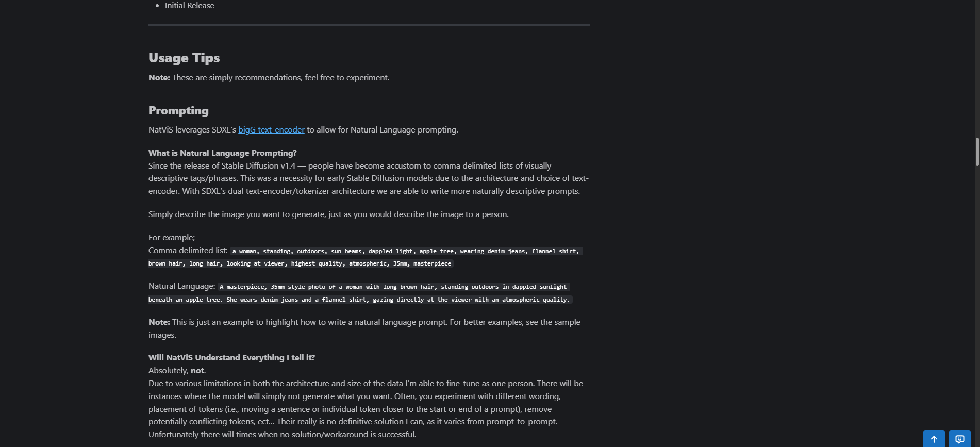Click the 'These are simply recommendations' note text

280,78
